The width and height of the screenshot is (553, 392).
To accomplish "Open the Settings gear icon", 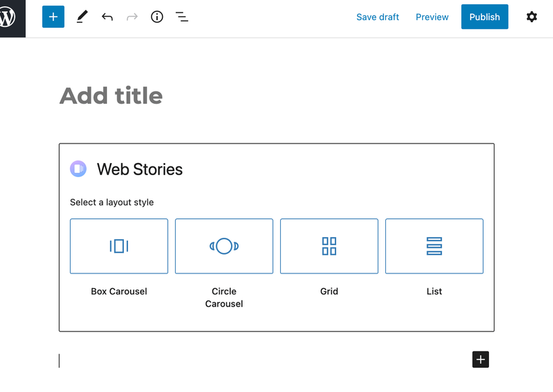I will pyautogui.click(x=531, y=17).
